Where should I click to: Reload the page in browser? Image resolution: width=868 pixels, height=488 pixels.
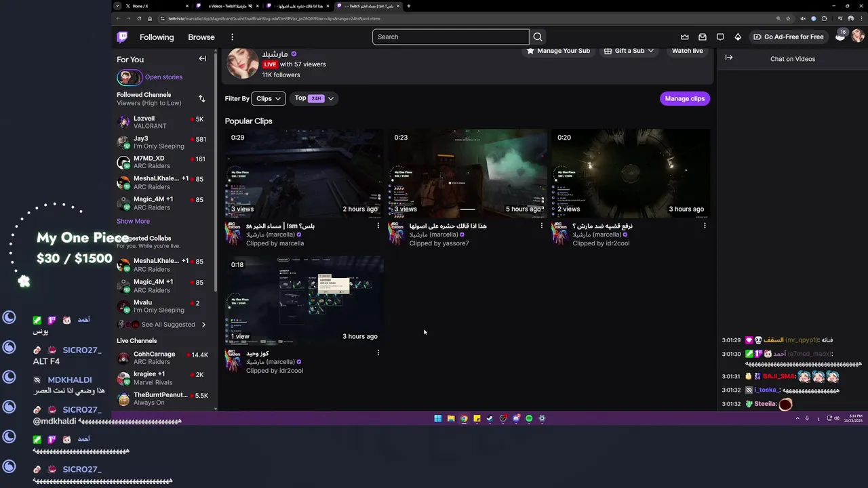pos(139,18)
